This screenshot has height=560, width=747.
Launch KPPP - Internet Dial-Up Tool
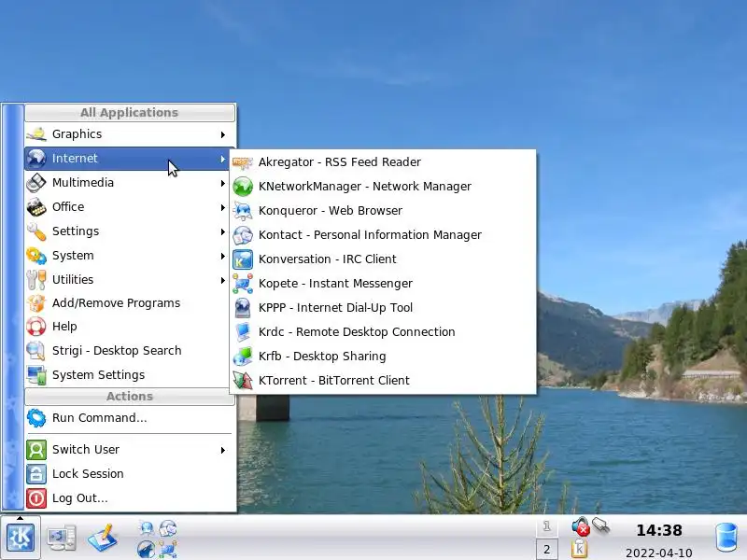(x=383, y=308)
